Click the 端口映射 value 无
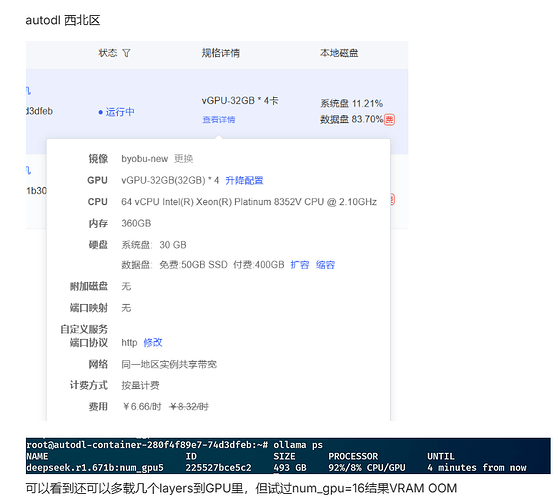The image size is (558, 500). [126, 308]
